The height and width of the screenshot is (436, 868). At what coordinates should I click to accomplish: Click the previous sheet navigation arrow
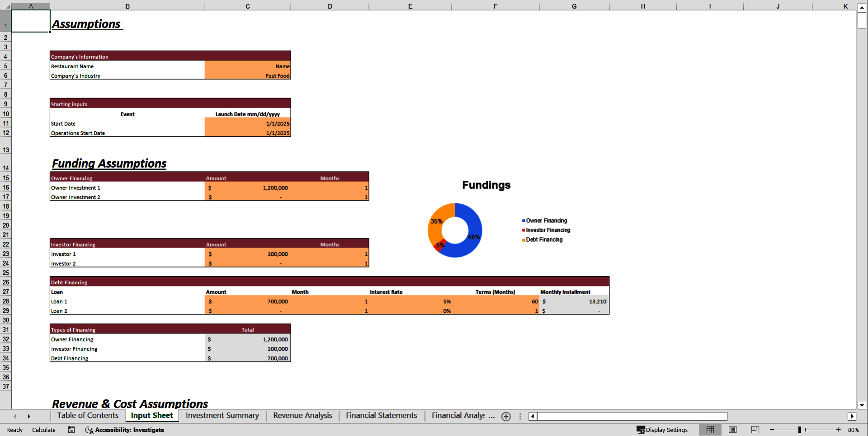click(15, 416)
